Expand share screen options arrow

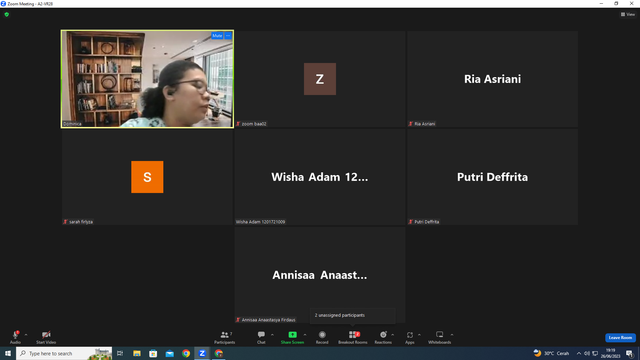click(305, 335)
